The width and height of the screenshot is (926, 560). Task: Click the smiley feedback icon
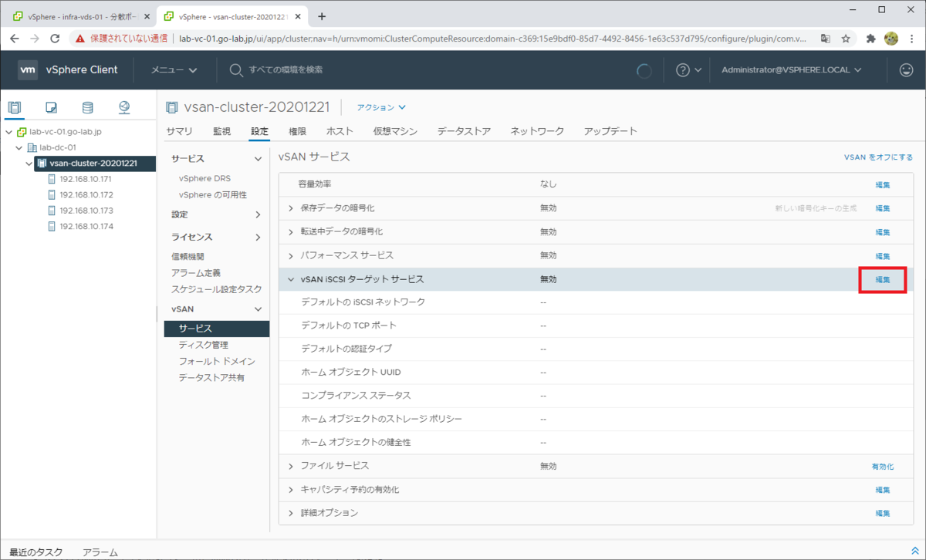906,70
